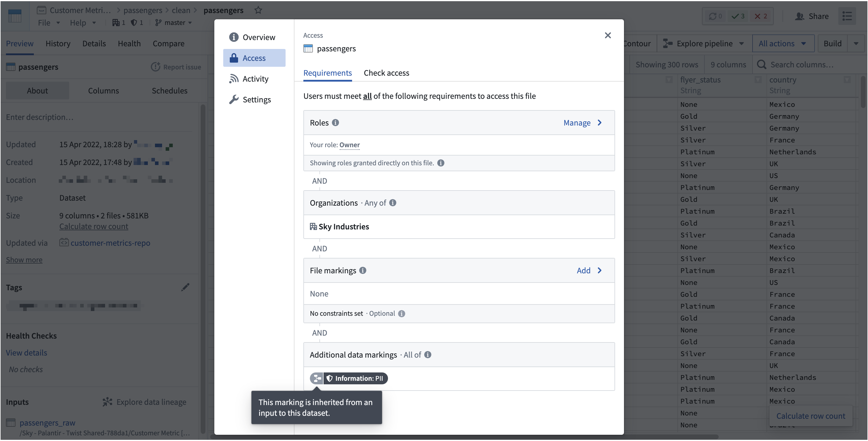
Task: Click the info icon next to File markings
Action: tap(362, 271)
